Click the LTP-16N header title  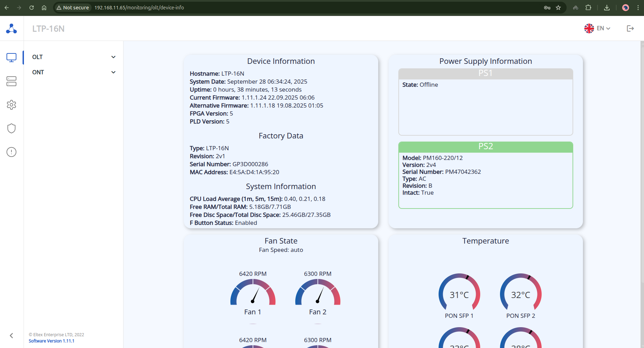[x=48, y=29]
